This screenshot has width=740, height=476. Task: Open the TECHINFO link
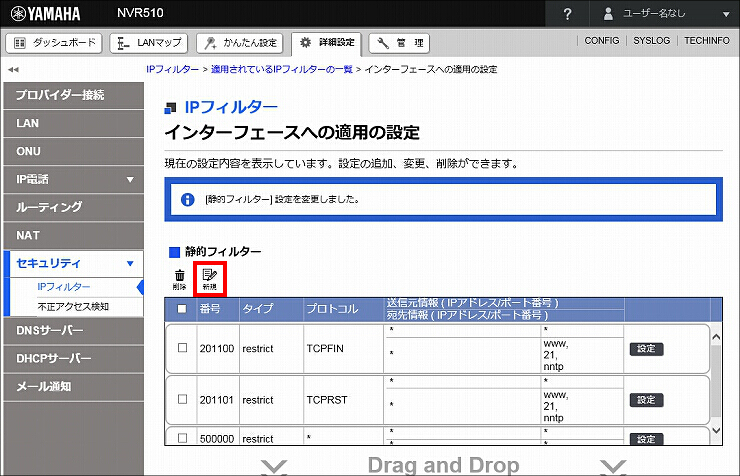click(x=706, y=41)
